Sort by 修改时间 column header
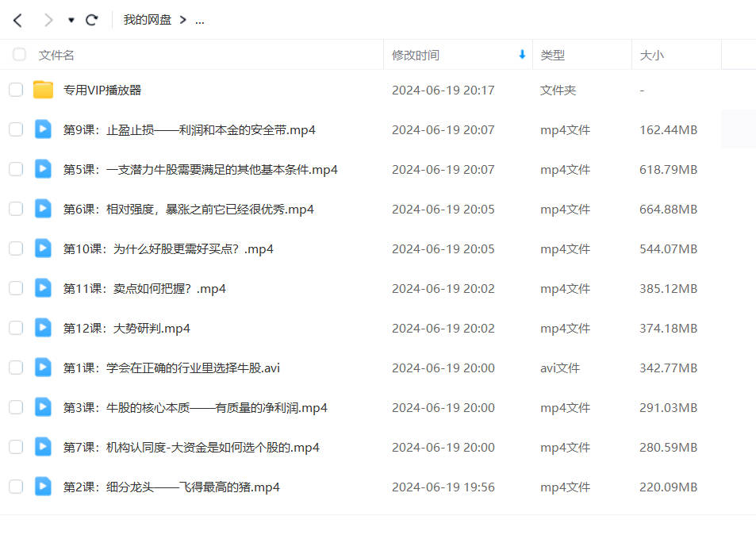 coord(416,55)
